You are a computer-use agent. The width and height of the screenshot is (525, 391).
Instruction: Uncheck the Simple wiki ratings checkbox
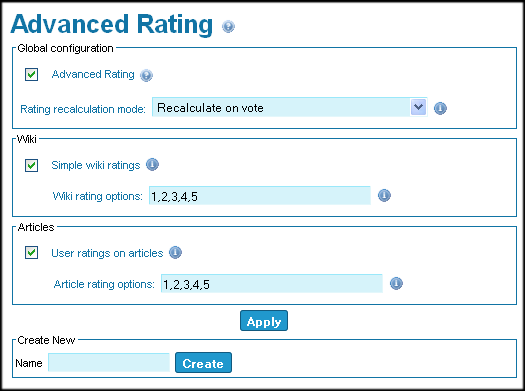pyautogui.click(x=31, y=165)
